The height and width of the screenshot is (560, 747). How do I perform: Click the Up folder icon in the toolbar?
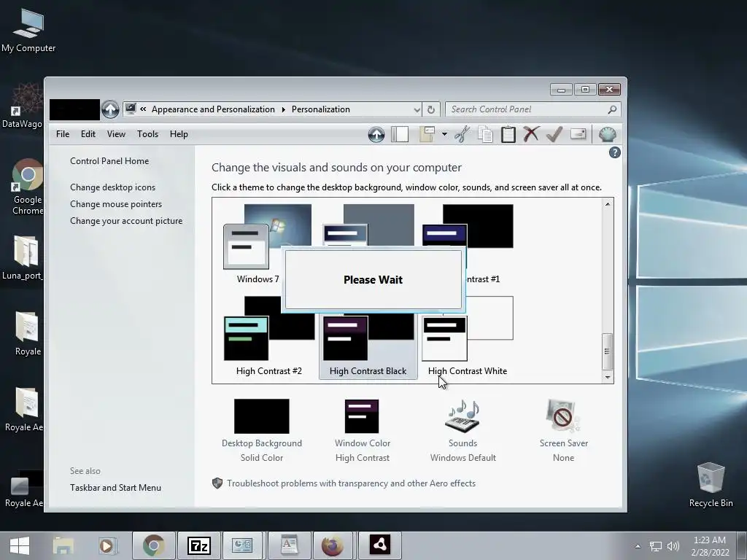pos(376,135)
